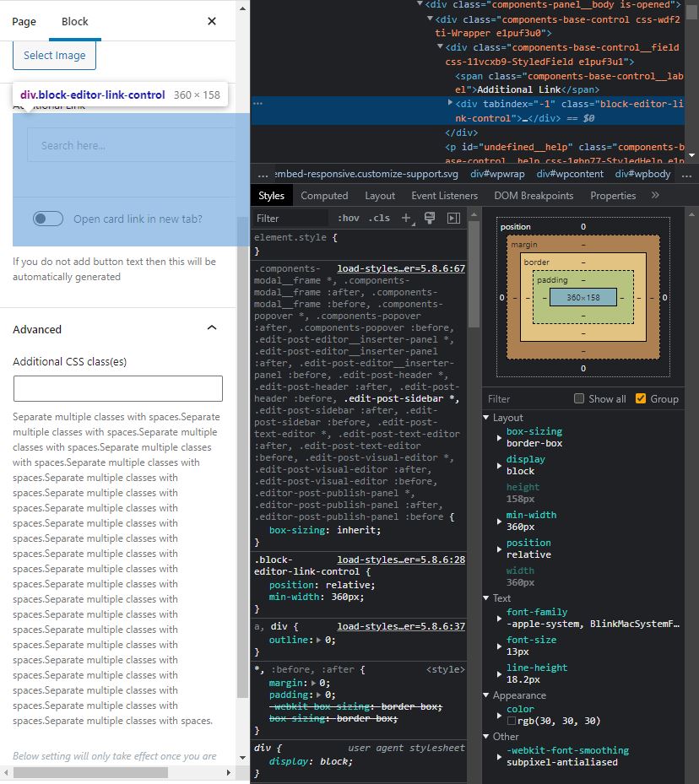This screenshot has height=784, width=699.
Task: Click the Additional CSS classes input field
Action: point(117,389)
